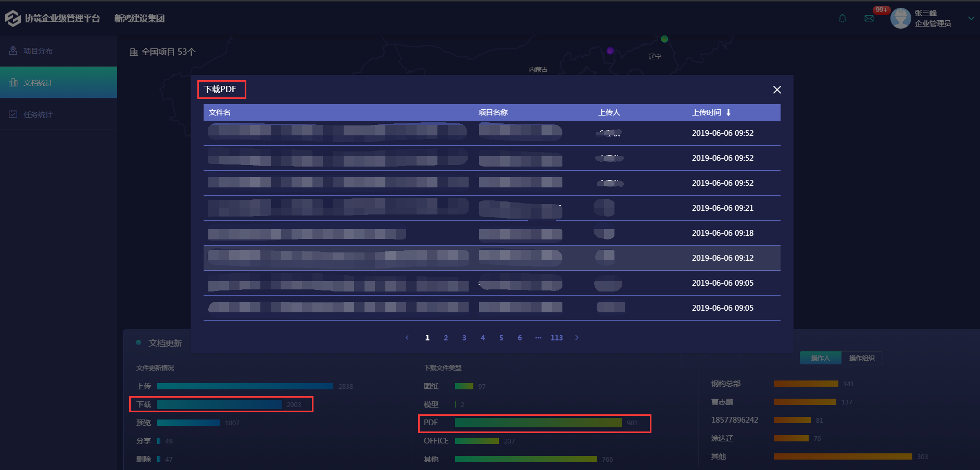
Task: Click the user avatar picture
Action: (x=900, y=19)
